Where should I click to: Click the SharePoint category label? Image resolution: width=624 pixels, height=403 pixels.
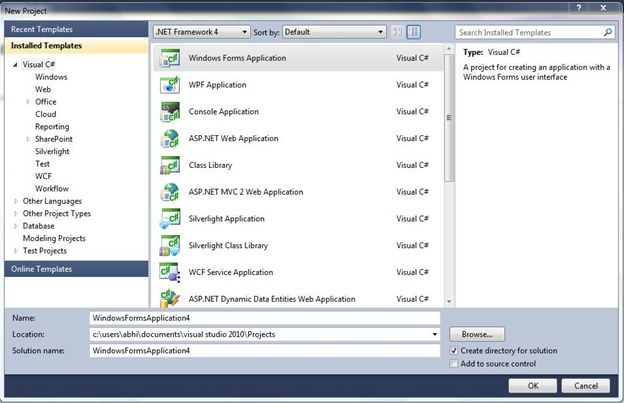click(x=54, y=139)
